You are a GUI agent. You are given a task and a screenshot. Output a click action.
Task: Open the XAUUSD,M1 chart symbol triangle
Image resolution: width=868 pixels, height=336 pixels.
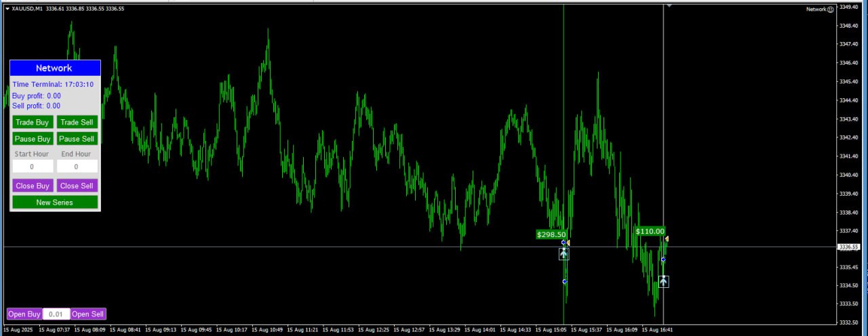(x=7, y=9)
